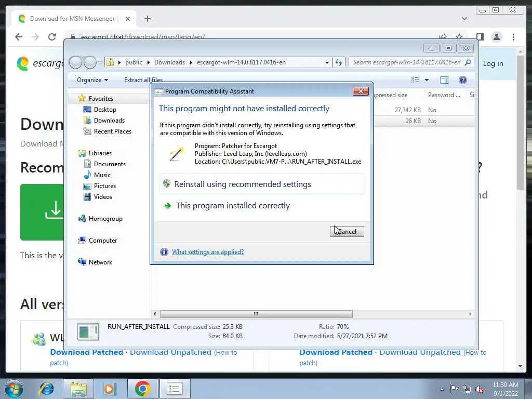Open Desktop in Favorites
The image size is (532, 399).
[105, 109]
